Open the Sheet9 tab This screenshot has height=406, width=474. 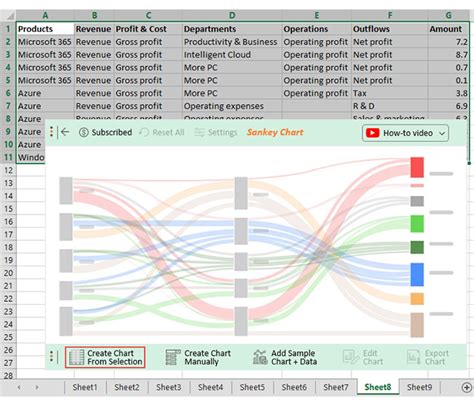tap(419, 387)
